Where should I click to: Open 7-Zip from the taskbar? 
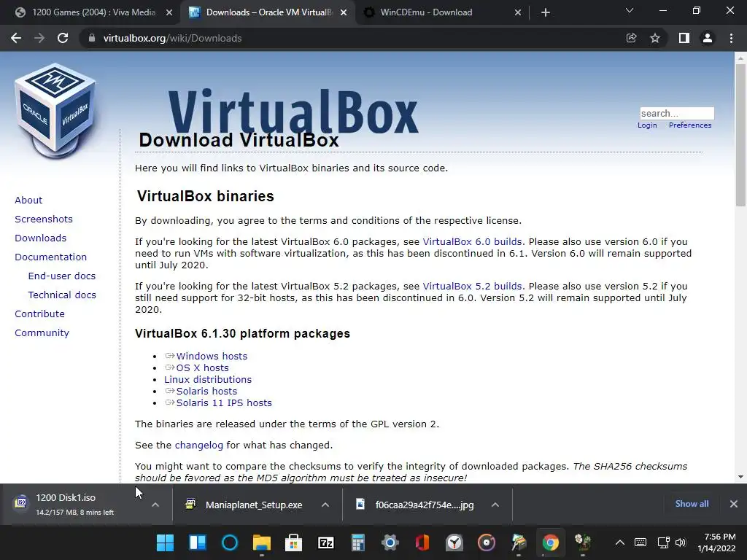326,542
